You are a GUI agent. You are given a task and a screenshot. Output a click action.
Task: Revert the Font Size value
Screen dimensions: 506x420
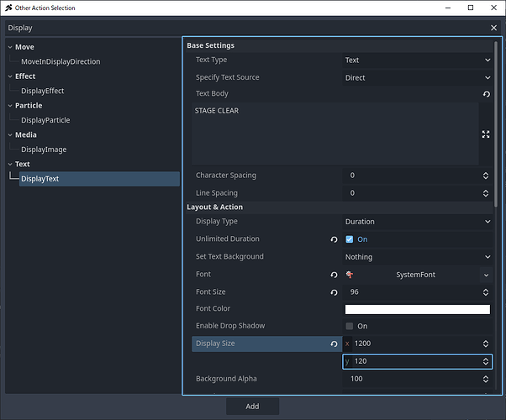334,292
